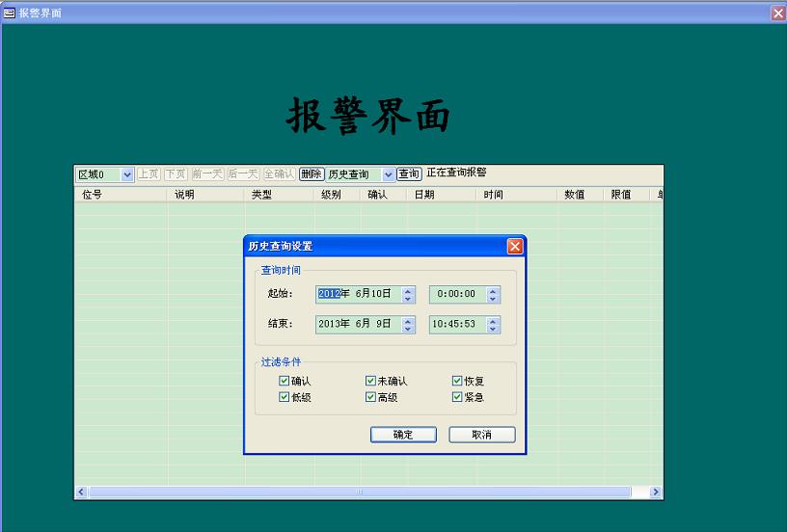Click the horizontal scrollbar thumb
Image resolution: width=787 pixels, height=532 pixels.
click(360, 492)
